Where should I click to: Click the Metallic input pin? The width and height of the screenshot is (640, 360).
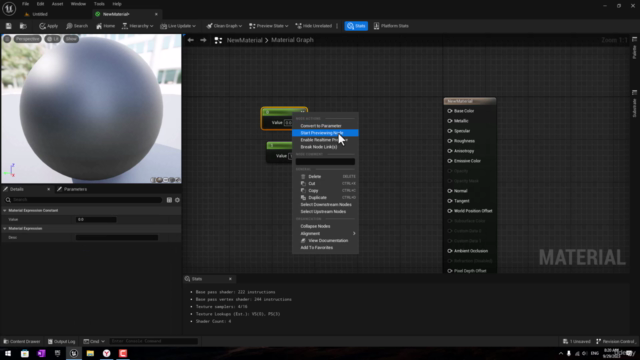[449, 121]
